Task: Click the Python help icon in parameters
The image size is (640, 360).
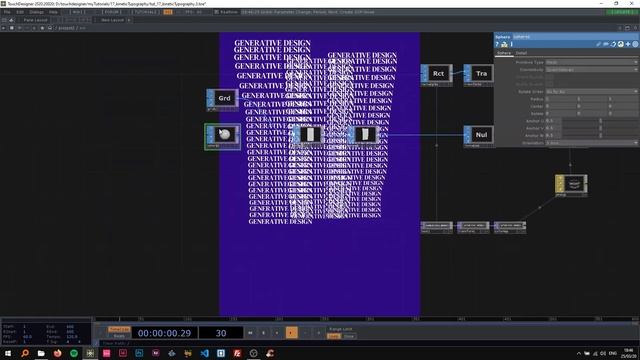Action: pyautogui.click(x=504, y=44)
